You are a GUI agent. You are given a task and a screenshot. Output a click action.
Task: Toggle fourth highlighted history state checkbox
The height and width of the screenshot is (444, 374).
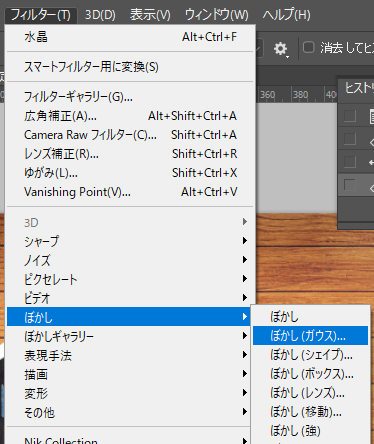coord(350,185)
